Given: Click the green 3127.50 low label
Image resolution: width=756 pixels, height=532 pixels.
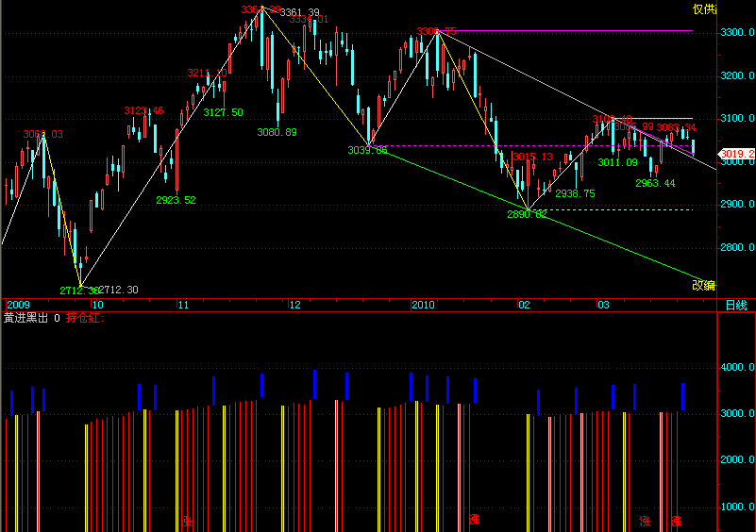Looking at the screenshot, I should click(224, 112).
